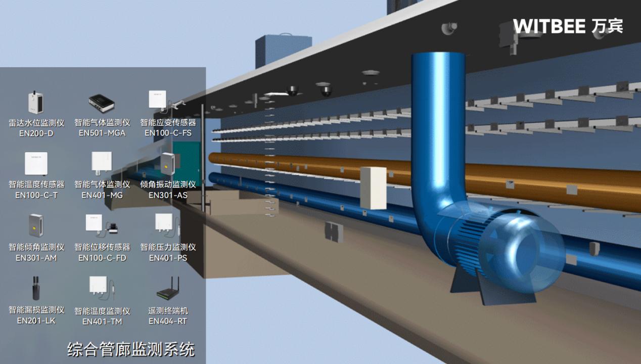Image resolution: width=641 pixels, height=364 pixels.
Task: Click the vertical blue ventilation duct
Action: (438, 126)
